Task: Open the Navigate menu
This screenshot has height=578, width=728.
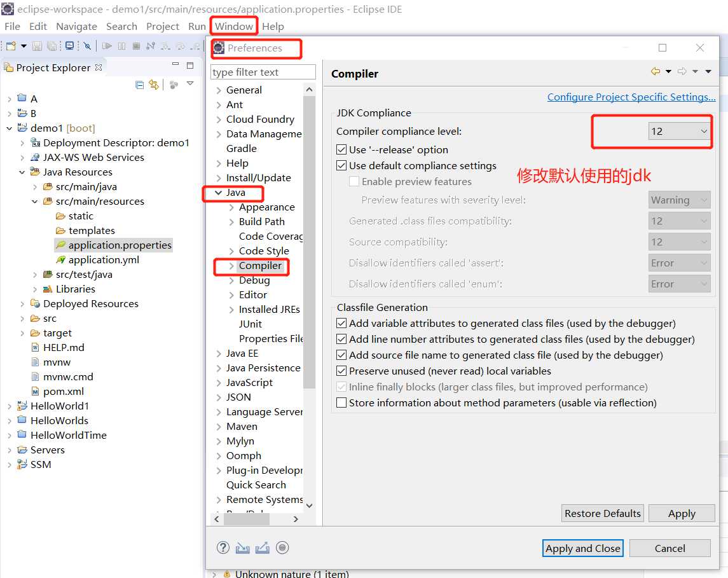Action: [76, 27]
